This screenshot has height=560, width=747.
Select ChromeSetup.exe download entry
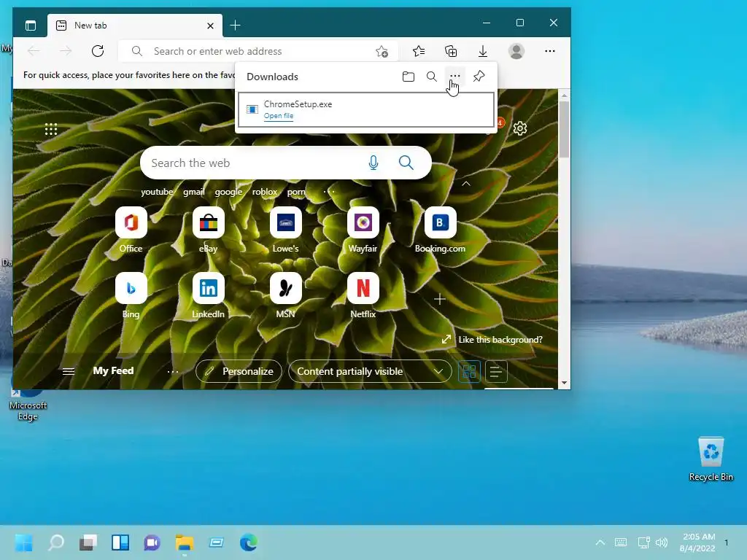[366, 110]
